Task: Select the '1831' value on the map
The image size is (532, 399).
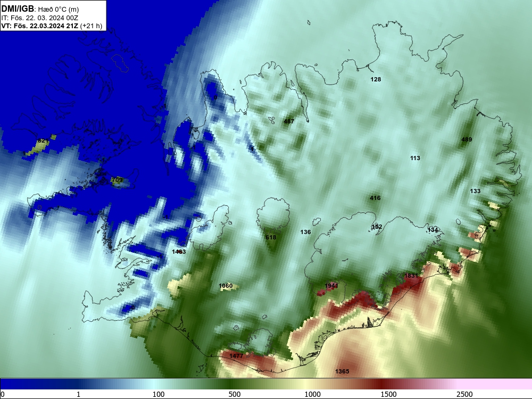Action: (x=411, y=276)
